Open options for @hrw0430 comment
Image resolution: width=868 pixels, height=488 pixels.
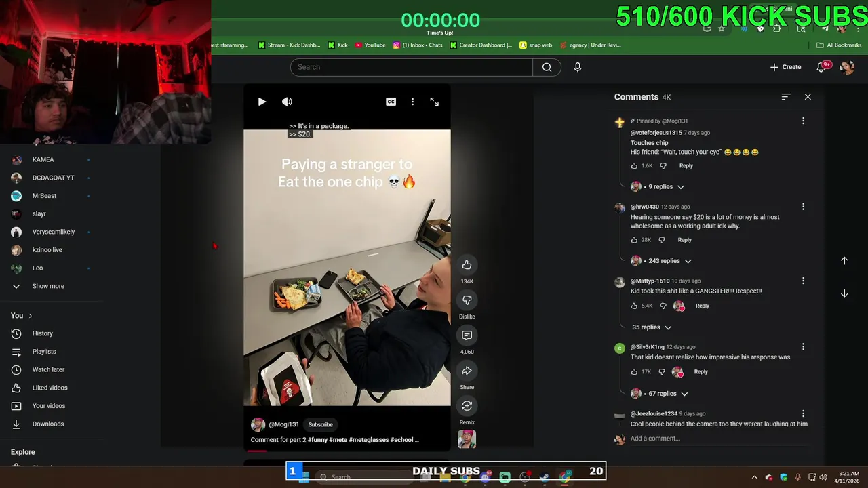pos(803,207)
